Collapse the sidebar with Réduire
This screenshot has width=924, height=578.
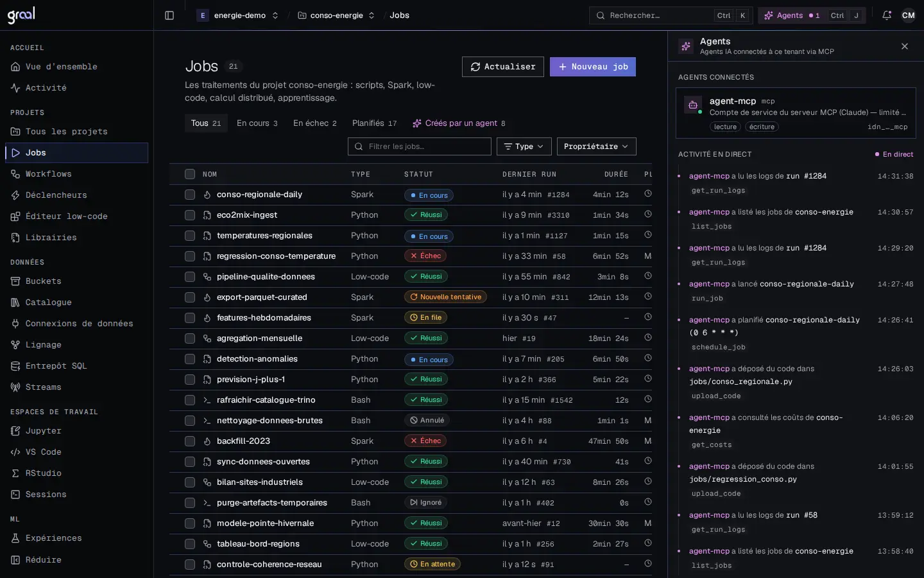tap(76, 560)
